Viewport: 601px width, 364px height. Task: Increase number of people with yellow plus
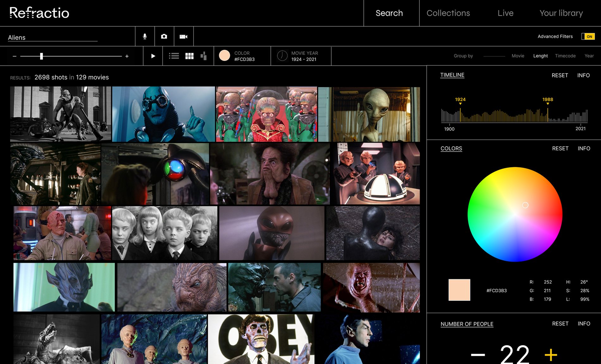(551, 355)
